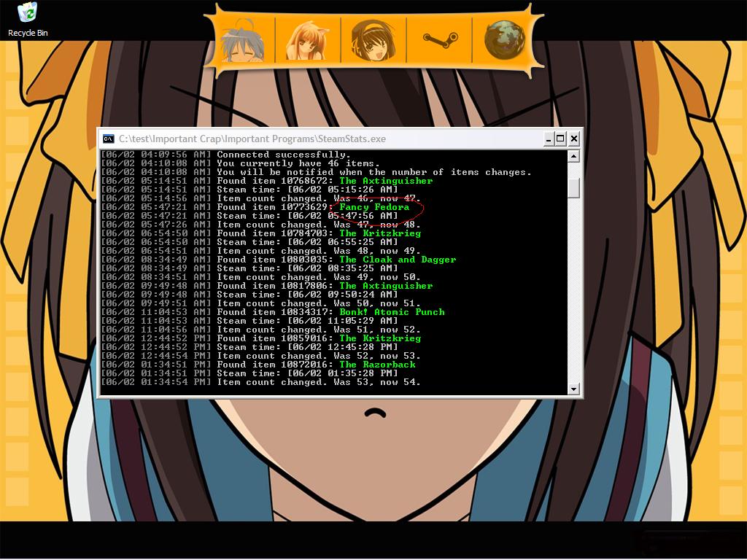747x560 pixels.
Task: Close the SteamStats.exe console window
Action: pos(574,139)
